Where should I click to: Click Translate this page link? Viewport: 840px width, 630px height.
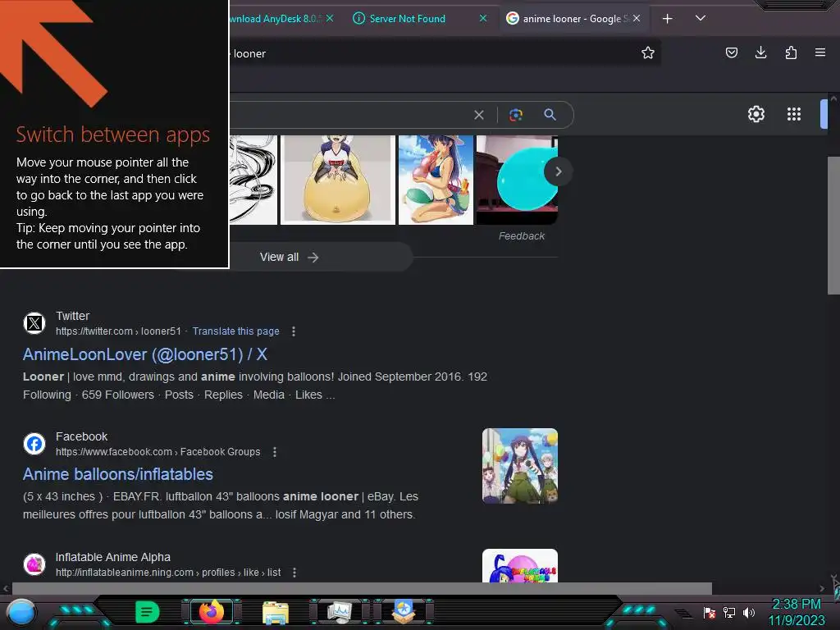(x=235, y=331)
